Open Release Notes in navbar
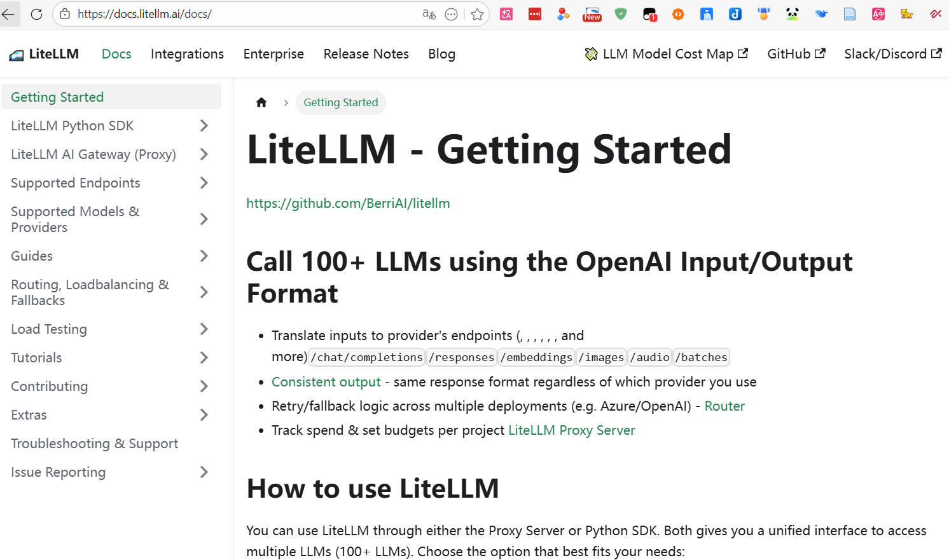The height and width of the screenshot is (560, 949). (x=366, y=54)
